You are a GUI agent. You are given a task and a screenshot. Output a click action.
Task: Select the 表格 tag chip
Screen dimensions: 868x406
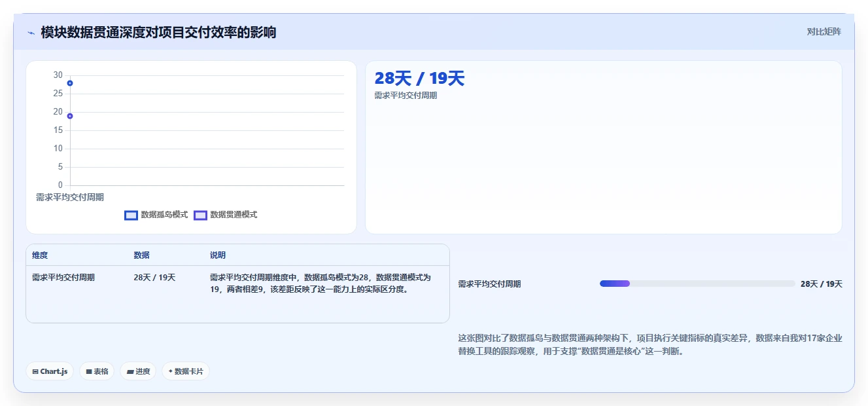coord(97,371)
